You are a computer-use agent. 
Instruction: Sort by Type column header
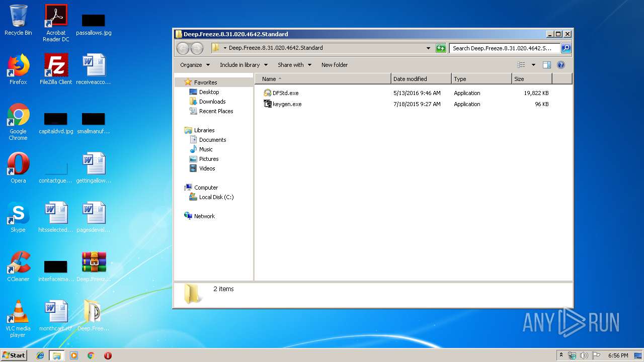(481, 79)
